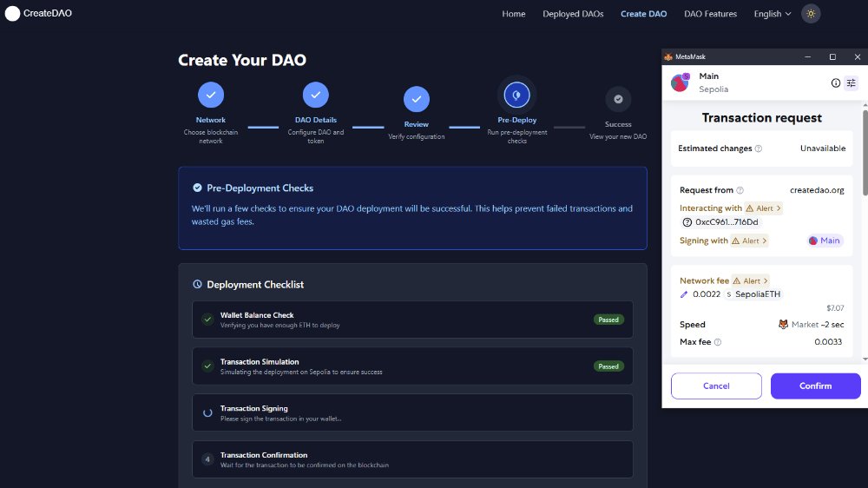This screenshot has height=488, width=868.
Task: Click the MetaMask fox Market speed icon
Action: pyautogui.click(x=783, y=325)
